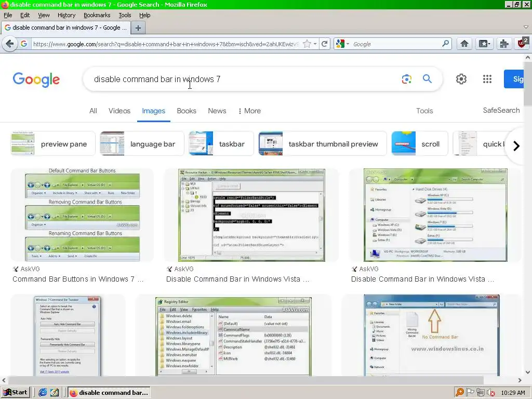This screenshot has height=399, width=532.
Task: Filter by taskbar chip
Action: 221,143
